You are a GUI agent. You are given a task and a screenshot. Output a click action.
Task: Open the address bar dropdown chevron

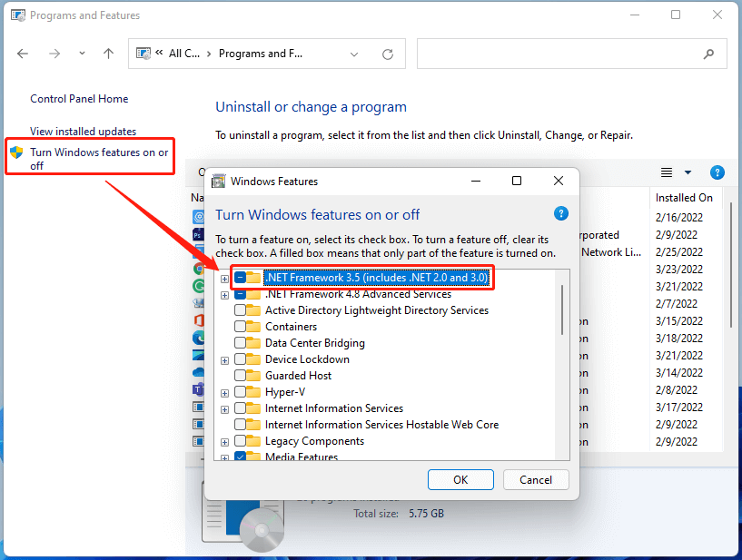point(354,54)
